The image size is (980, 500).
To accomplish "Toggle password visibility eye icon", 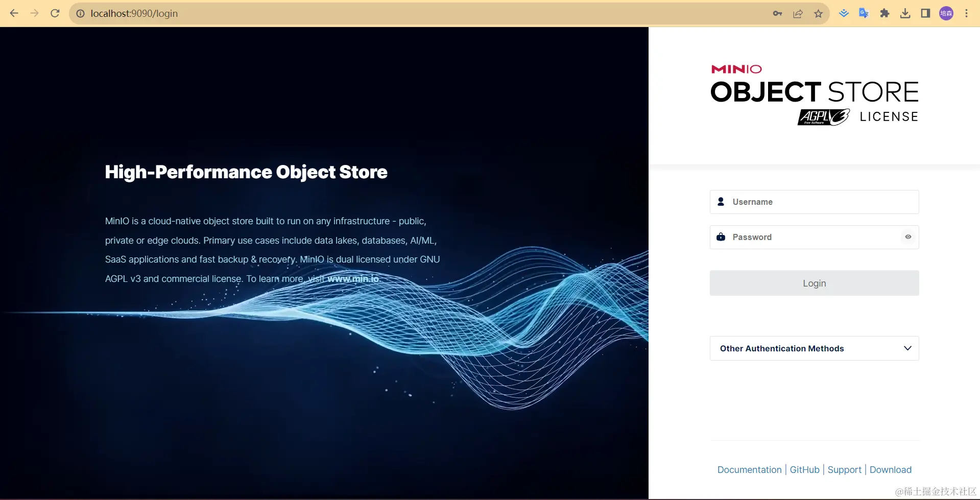I will pyautogui.click(x=908, y=237).
